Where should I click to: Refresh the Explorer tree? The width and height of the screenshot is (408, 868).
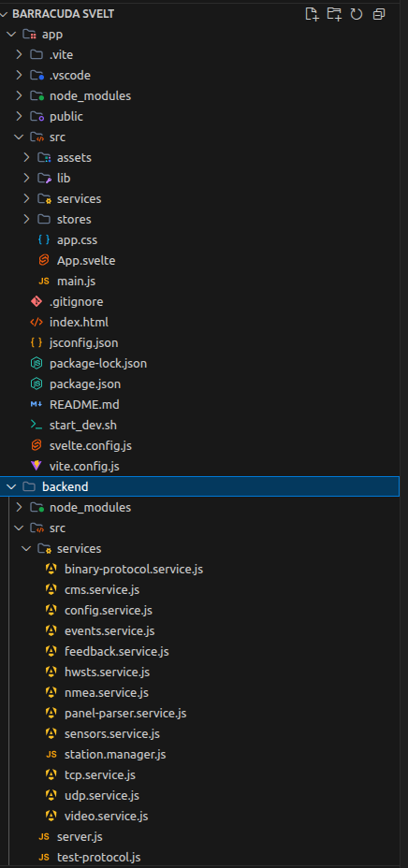pos(357,14)
